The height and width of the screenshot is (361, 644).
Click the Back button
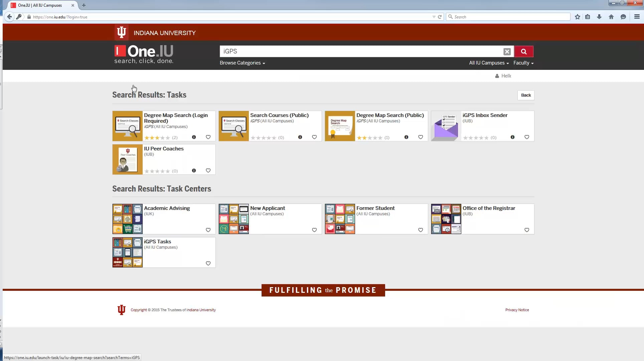[525, 95]
